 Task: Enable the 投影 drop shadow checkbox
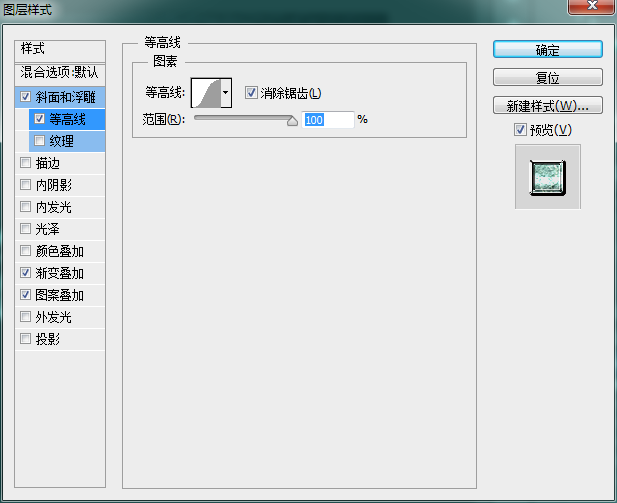[x=25, y=339]
